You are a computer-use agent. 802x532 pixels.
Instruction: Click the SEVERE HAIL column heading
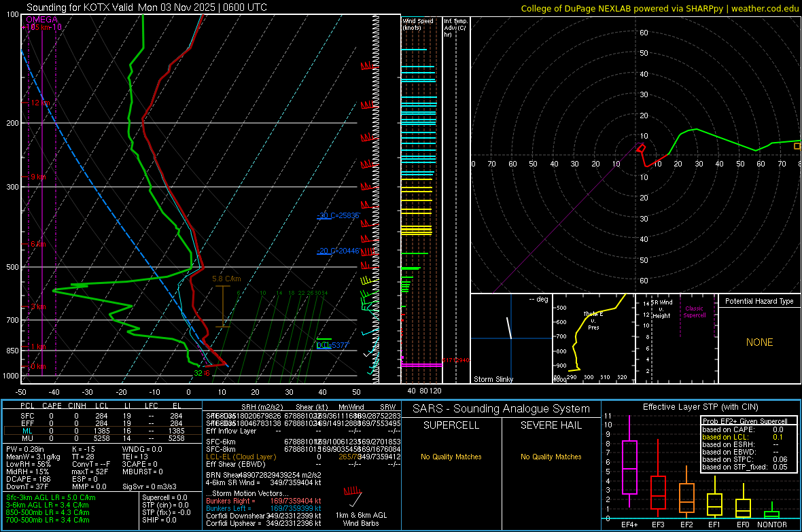coord(551,425)
